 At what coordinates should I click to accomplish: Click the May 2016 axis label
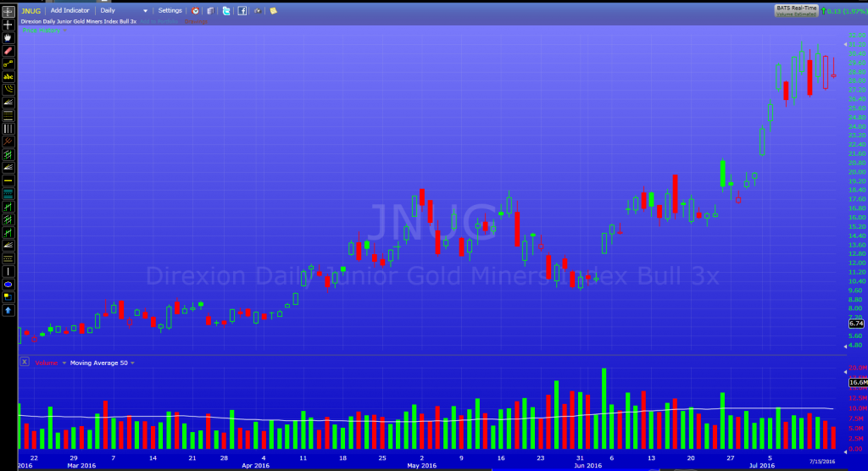pos(422,465)
